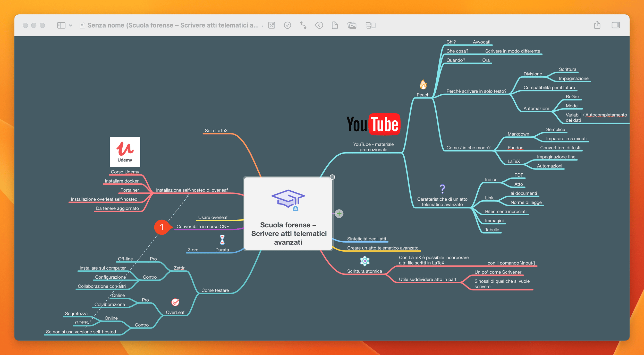Click the green plus add-node button
This screenshot has width=644, height=355.
coord(339,214)
